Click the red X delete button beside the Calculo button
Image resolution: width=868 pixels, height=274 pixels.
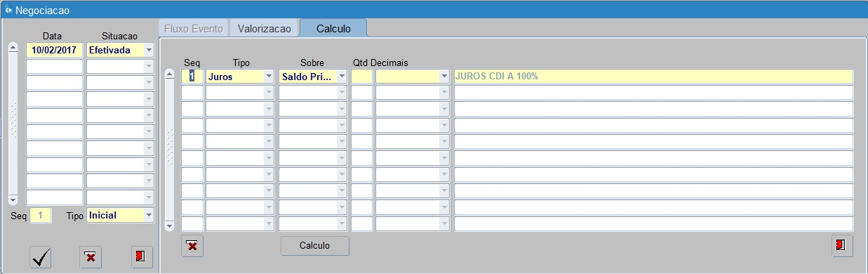192,247
